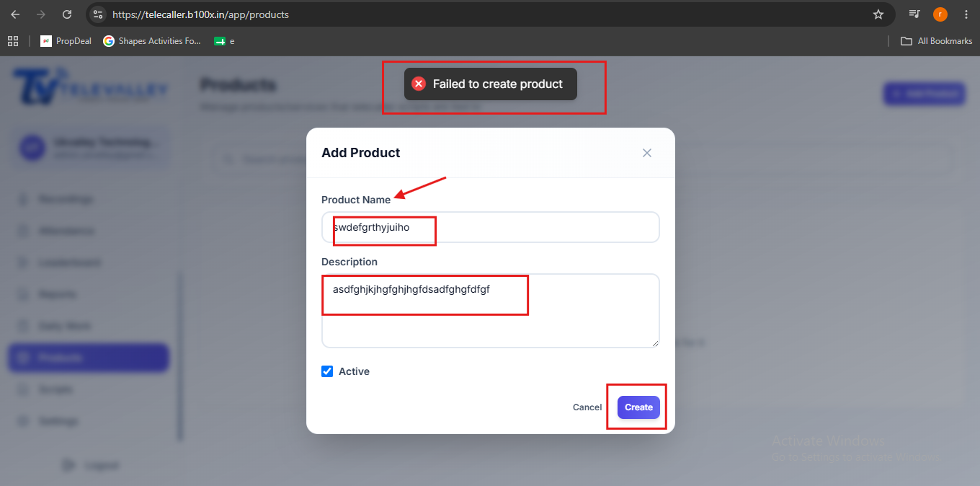Close the Add Product dialog with X
Screen dimensions: 980x486
tap(646, 153)
